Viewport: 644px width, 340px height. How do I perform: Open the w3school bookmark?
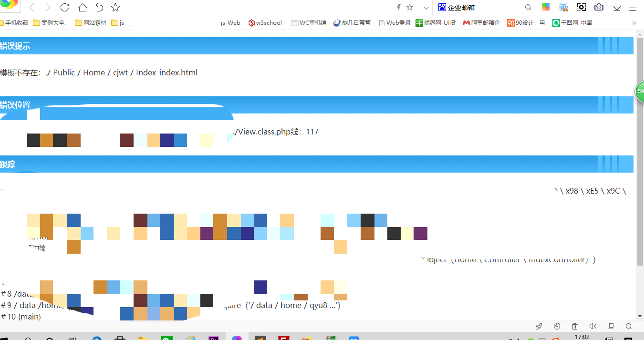pyautogui.click(x=265, y=22)
